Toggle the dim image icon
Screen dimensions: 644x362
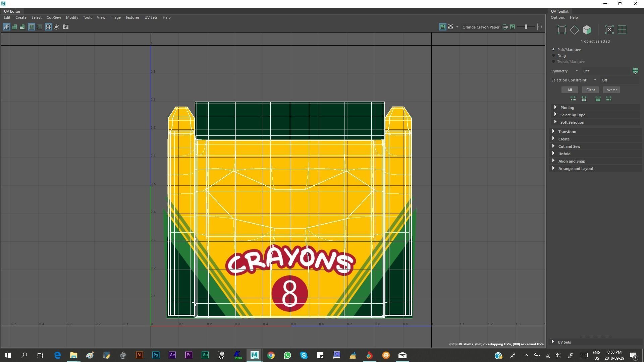click(513, 27)
